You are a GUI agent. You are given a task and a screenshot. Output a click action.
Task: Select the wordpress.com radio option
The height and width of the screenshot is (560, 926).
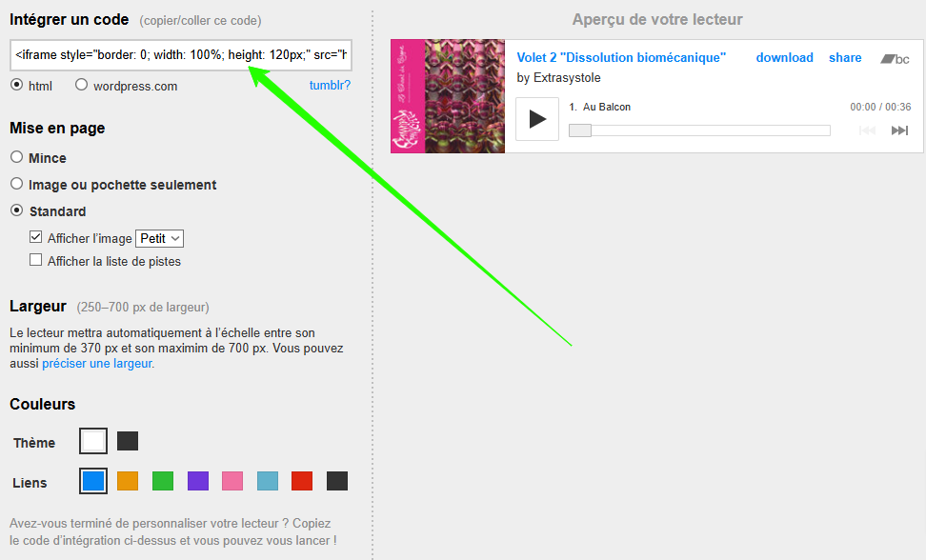81,85
